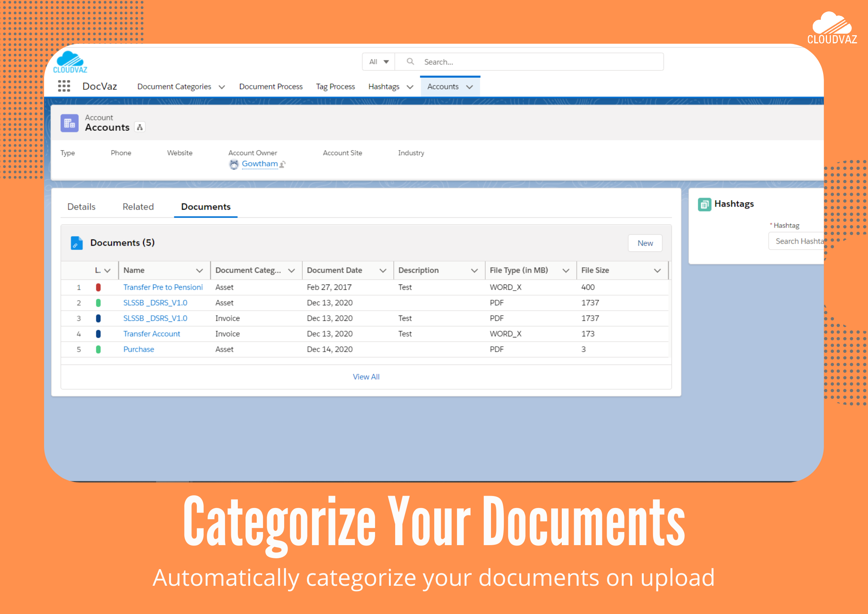This screenshot has width=868, height=614.
Task: Click the New button on Documents list
Action: click(645, 243)
